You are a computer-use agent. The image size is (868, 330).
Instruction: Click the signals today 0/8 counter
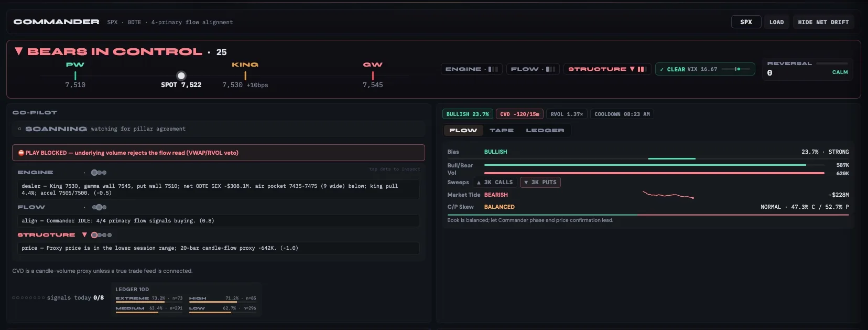coord(99,298)
